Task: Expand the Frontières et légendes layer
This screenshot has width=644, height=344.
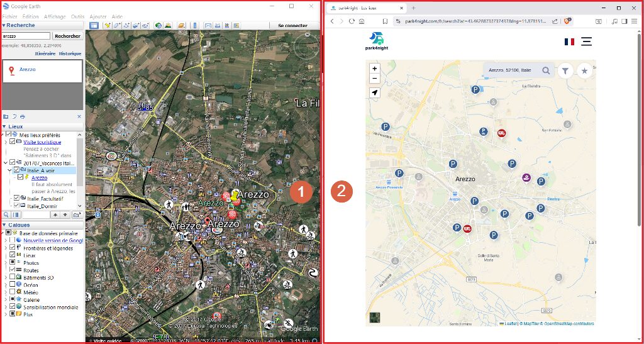Action: (6, 248)
